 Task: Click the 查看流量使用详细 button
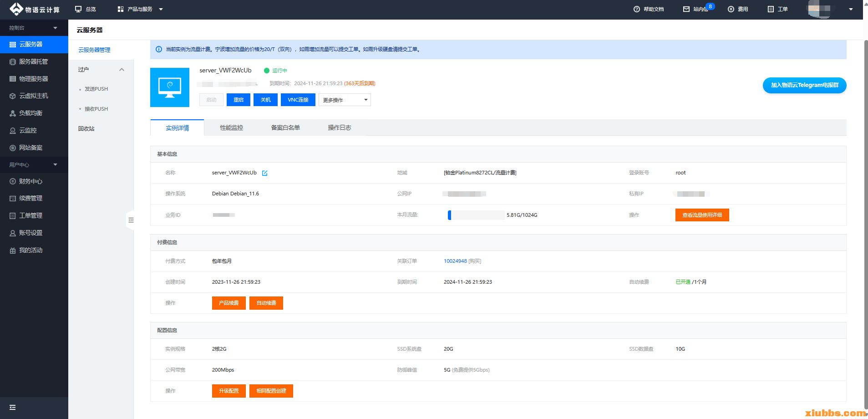tap(702, 215)
